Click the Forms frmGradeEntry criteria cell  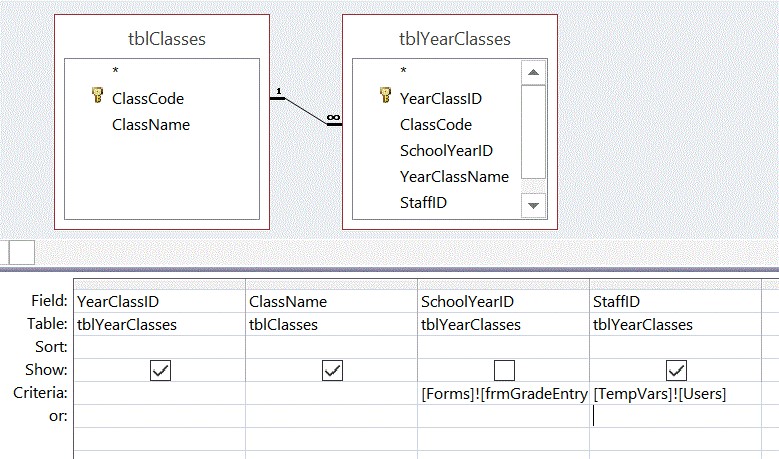click(x=504, y=394)
